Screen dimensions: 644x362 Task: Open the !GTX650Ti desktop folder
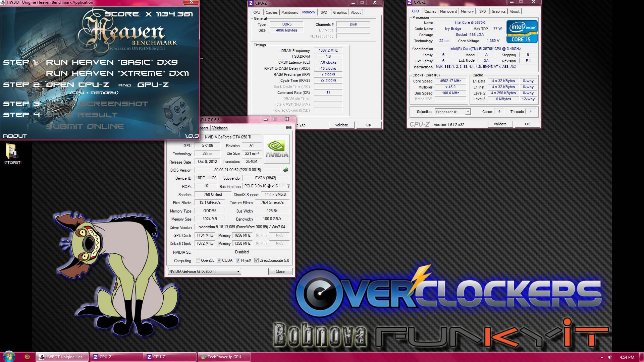click(x=12, y=154)
